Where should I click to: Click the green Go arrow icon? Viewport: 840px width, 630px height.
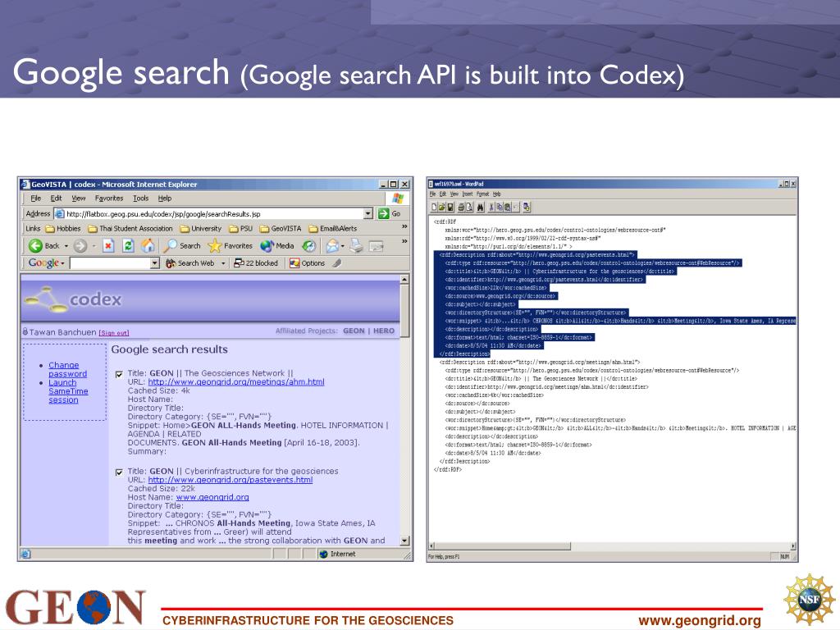(383, 214)
